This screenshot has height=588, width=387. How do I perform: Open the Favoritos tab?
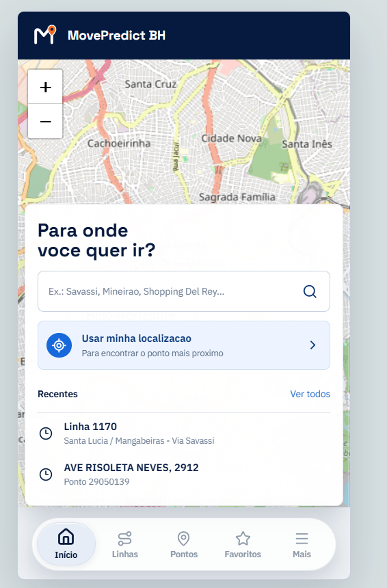point(243,544)
